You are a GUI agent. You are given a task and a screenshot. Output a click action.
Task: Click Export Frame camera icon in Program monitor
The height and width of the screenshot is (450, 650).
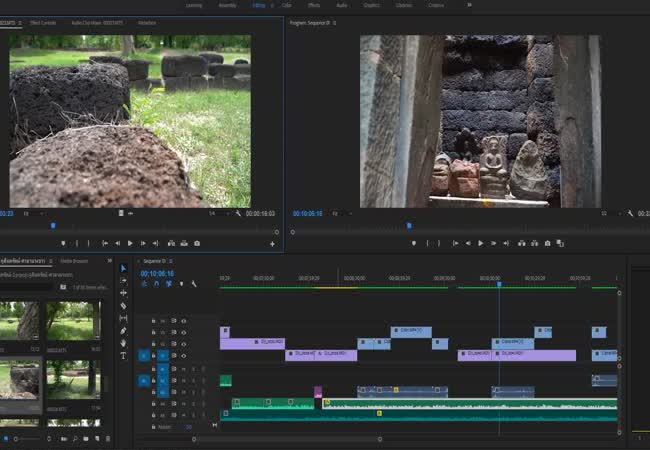click(548, 243)
